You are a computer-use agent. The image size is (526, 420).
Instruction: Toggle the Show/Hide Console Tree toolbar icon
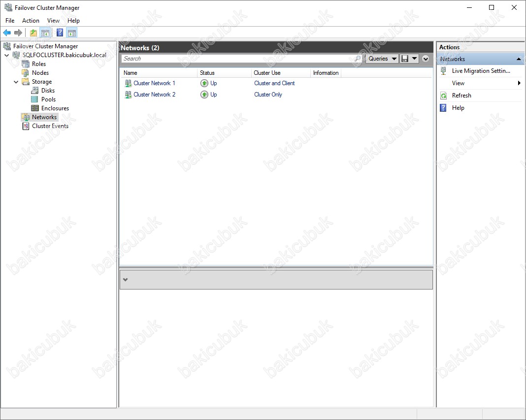45,32
